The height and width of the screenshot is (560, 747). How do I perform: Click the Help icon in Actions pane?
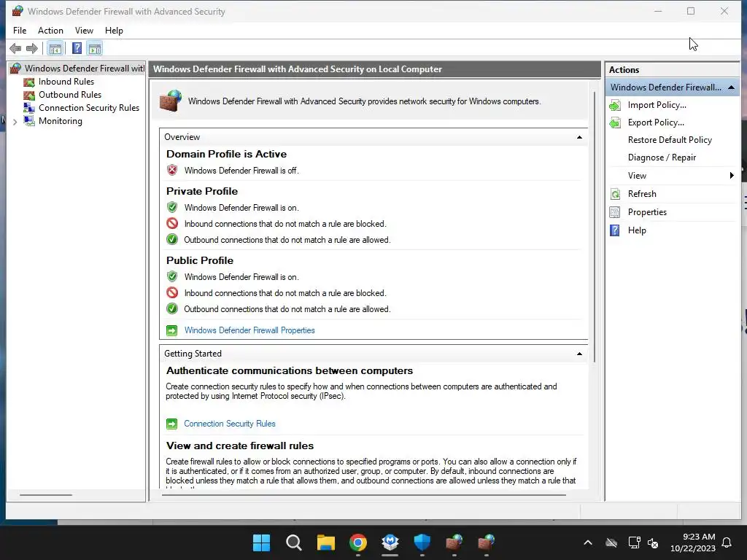(x=615, y=230)
